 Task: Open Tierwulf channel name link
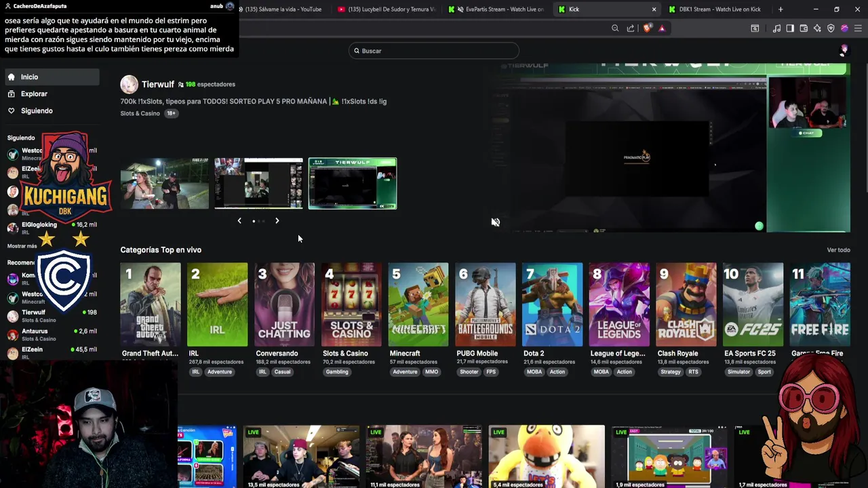[158, 85]
